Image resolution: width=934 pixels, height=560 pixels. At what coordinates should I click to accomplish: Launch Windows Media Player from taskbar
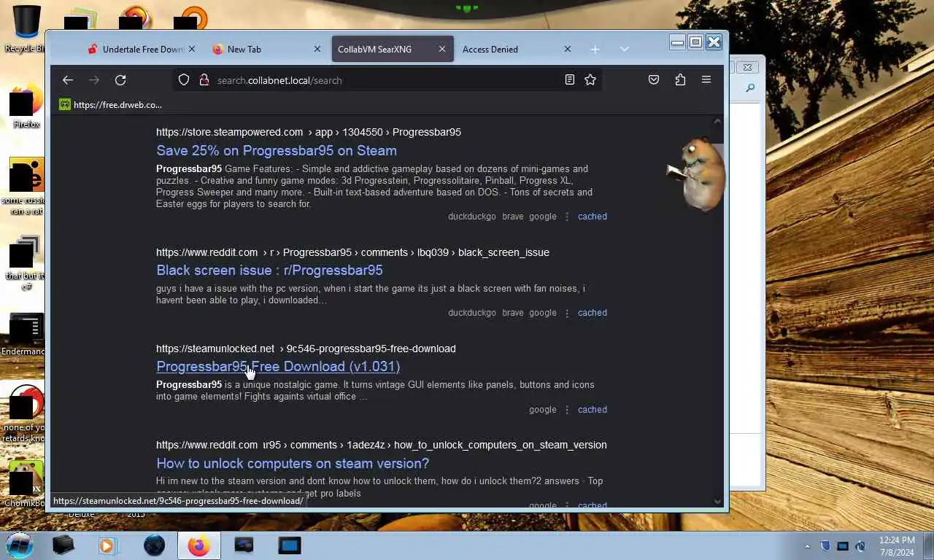[x=107, y=545]
